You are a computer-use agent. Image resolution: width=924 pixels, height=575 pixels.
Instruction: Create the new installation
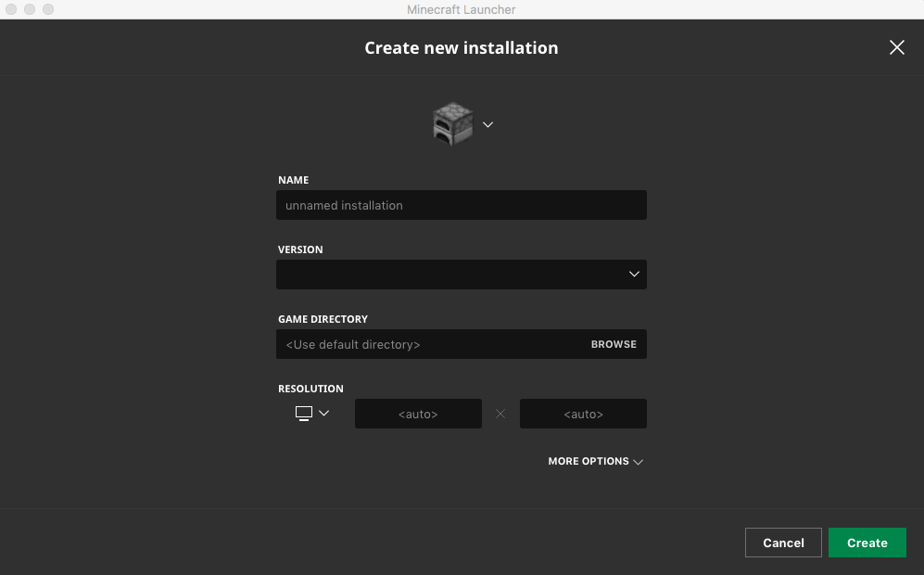tap(867, 543)
